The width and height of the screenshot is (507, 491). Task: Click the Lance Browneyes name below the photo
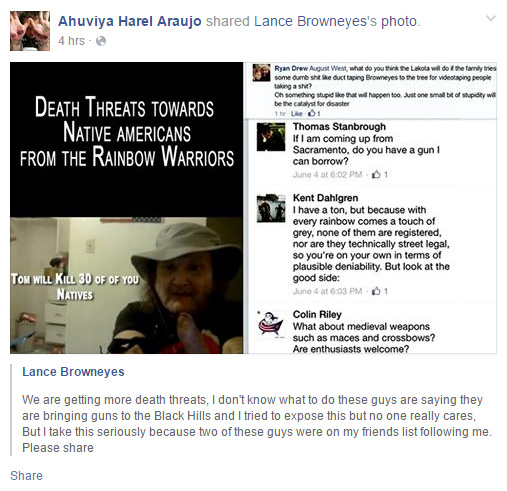73,372
